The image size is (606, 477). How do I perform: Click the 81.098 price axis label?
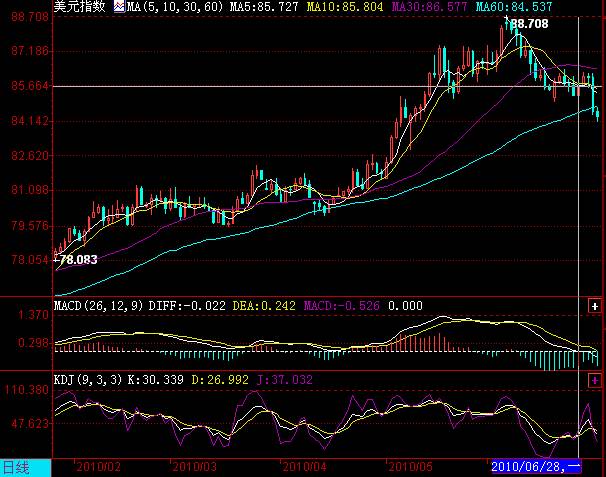30,190
